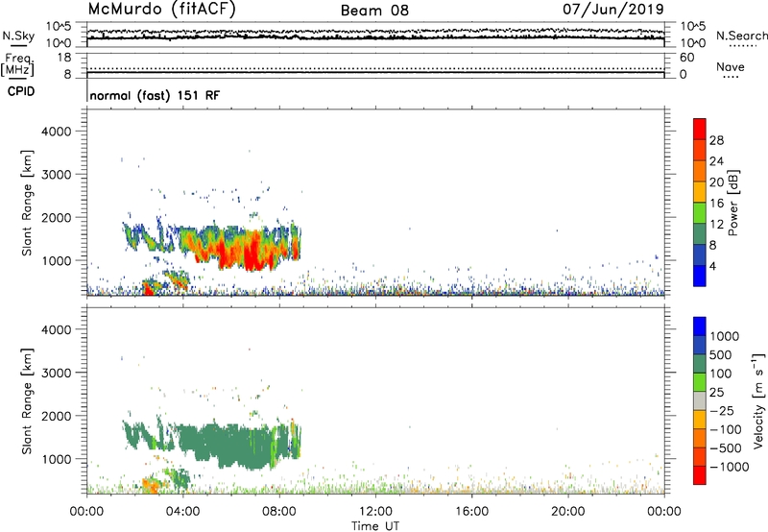Click the '04:00' time tick label

coord(182,512)
